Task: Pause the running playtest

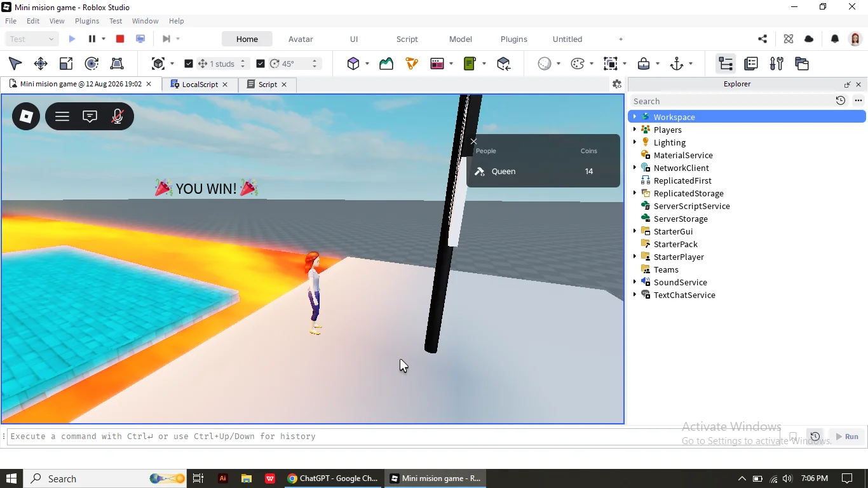Action: click(x=92, y=39)
